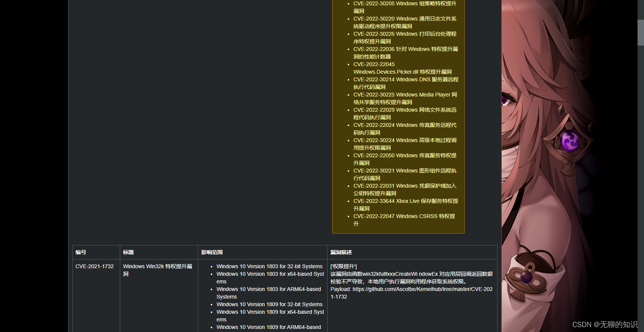Image resolution: width=644 pixels, height=332 pixels.
Task: Click CVE-2022-30205 Windows group policy entry
Action: (x=405, y=7)
